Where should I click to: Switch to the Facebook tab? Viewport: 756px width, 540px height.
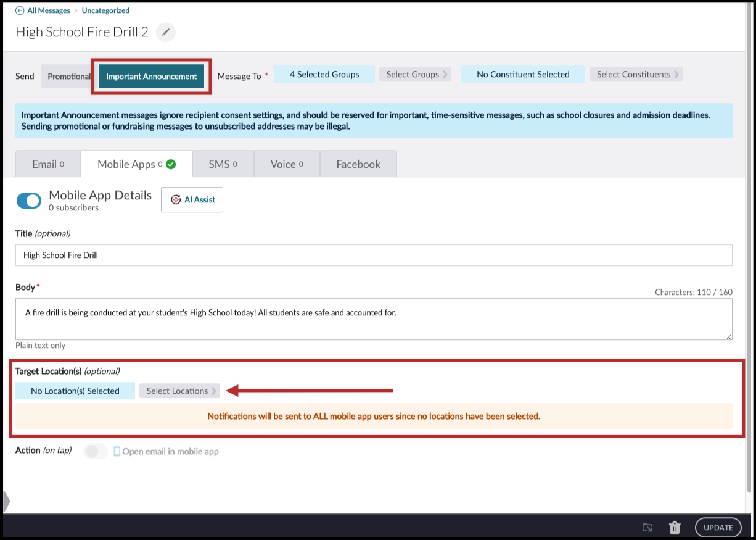pyautogui.click(x=358, y=164)
